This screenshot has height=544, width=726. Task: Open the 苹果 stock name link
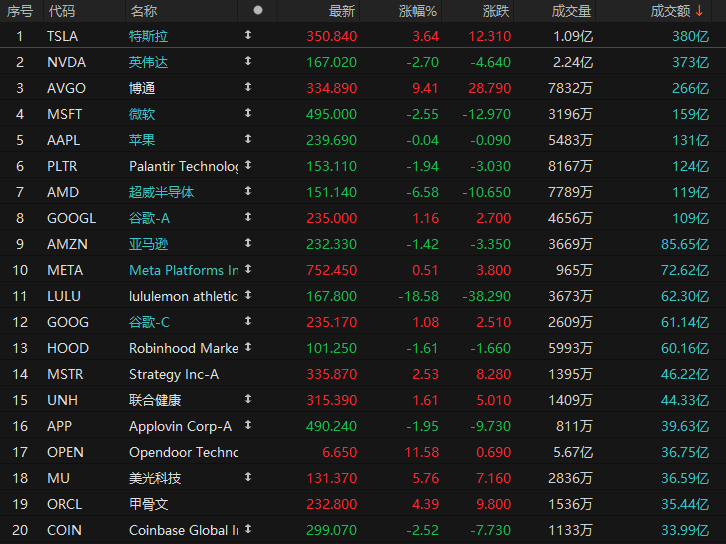142,140
